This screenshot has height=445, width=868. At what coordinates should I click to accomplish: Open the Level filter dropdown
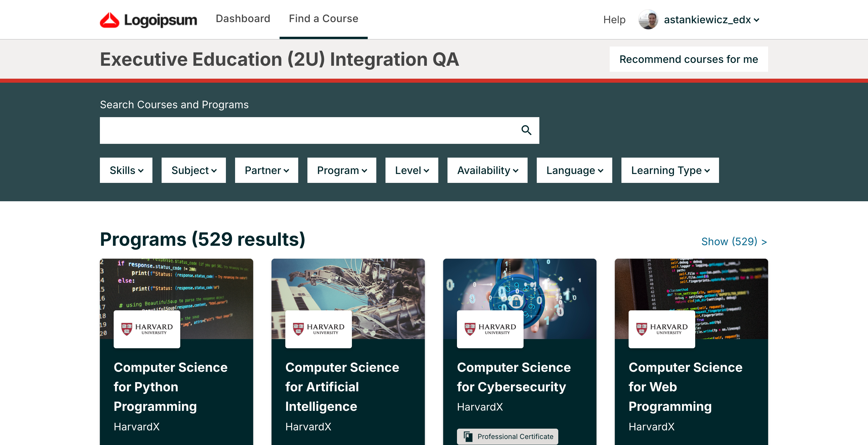(412, 170)
